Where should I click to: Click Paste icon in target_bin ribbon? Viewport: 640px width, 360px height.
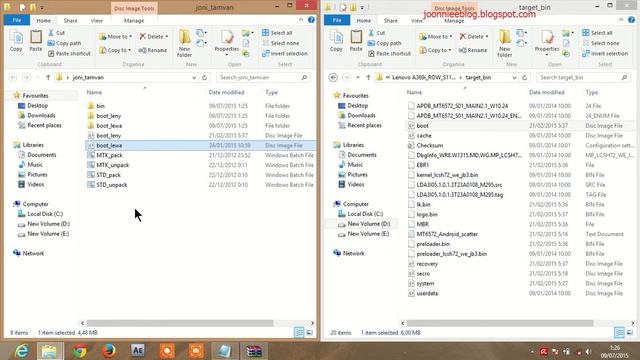click(x=356, y=41)
